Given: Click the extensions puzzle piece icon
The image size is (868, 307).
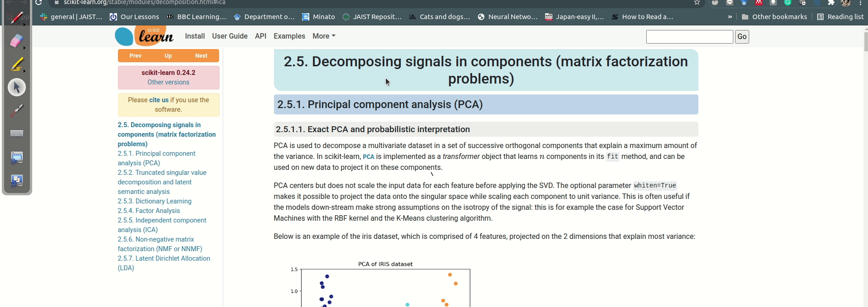Looking at the screenshot, I should click(831, 3).
